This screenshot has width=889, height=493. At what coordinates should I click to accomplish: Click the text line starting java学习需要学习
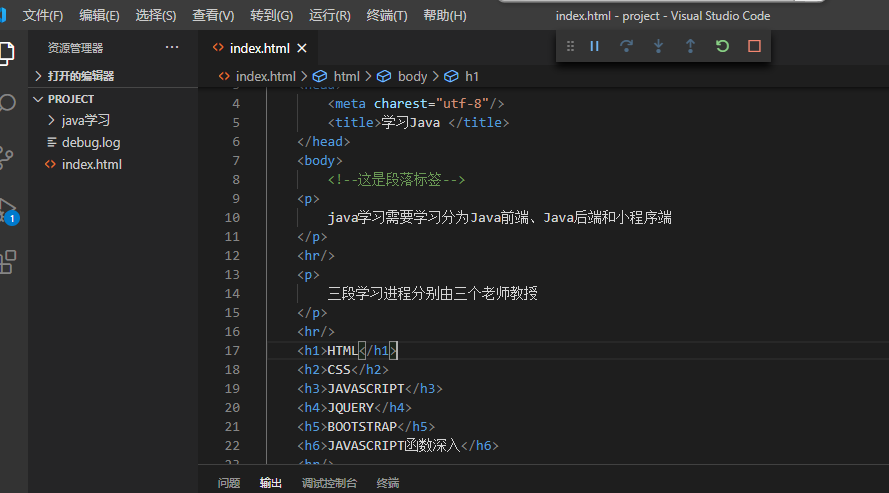click(x=499, y=218)
